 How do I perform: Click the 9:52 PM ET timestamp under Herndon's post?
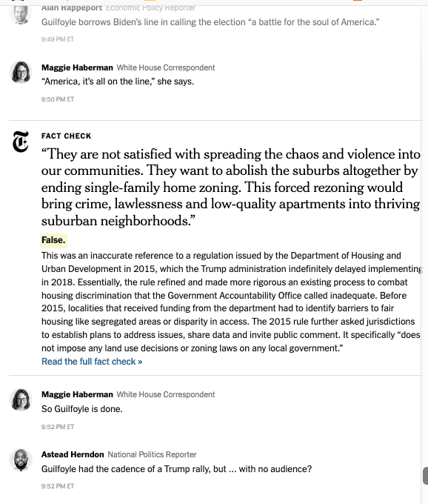[58, 486]
